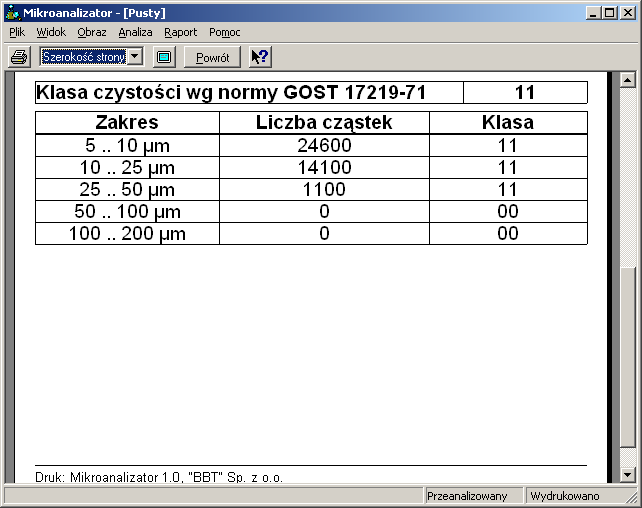Click the 100 .. 200 µm range cell
This screenshot has width=642, height=508.
pos(127,234)
